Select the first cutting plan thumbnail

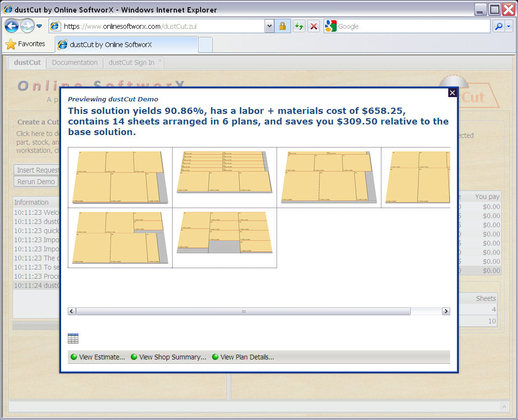(x=120, y=177)
